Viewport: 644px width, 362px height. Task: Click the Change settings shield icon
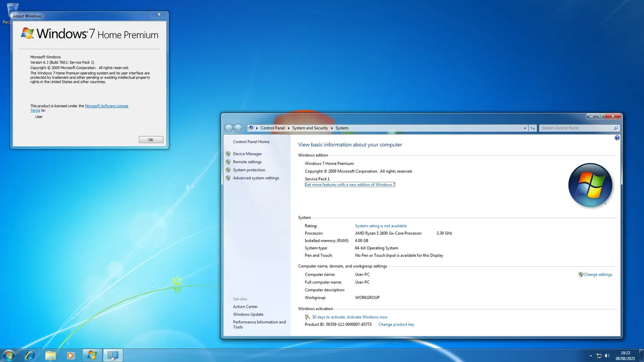[x=580, y=274]
